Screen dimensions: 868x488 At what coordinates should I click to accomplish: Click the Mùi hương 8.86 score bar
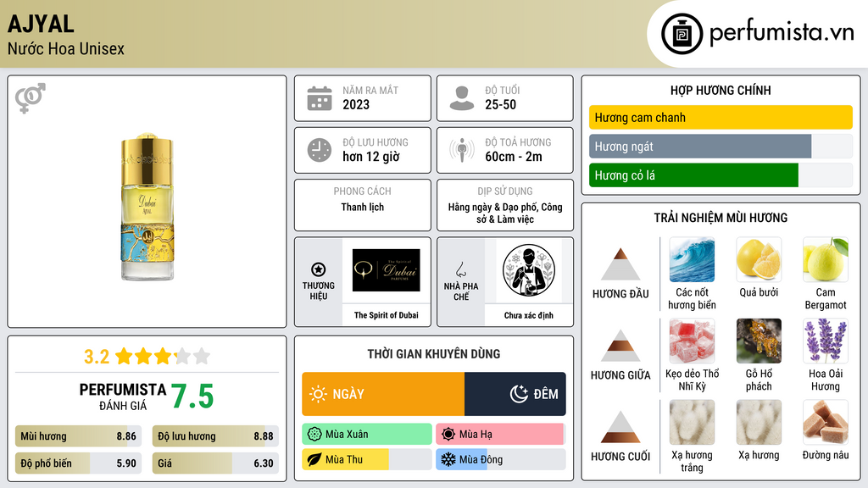(79, 436)
